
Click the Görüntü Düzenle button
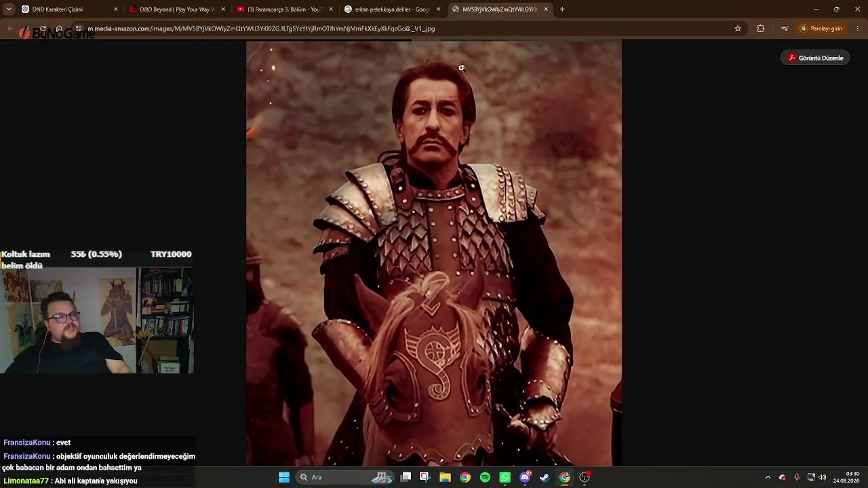[815, 58]
